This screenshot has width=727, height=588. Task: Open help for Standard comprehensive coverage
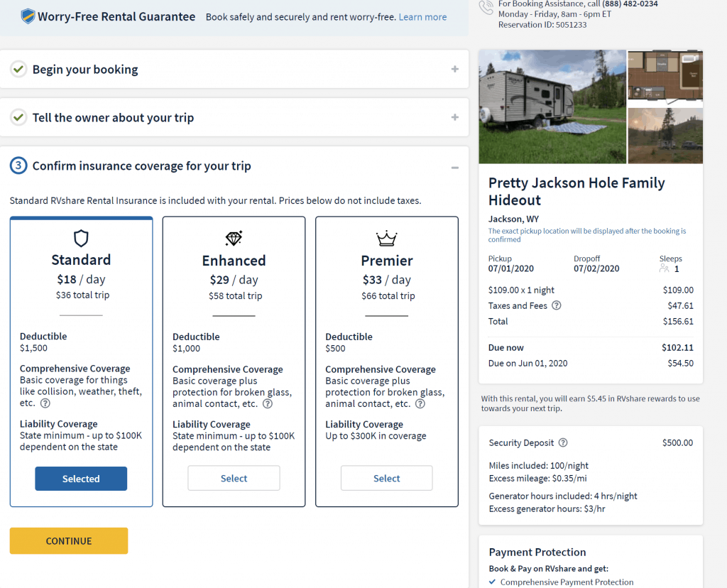point(45,403)
